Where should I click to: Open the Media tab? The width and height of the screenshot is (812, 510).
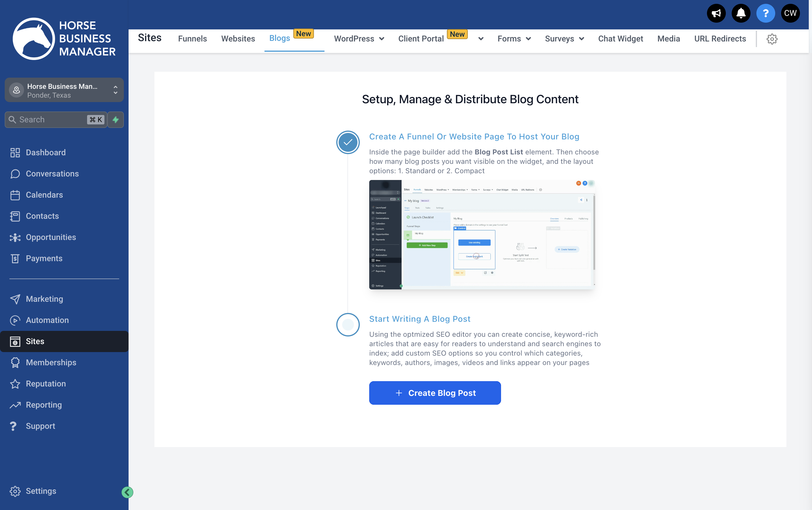click(x=668, y=39)
